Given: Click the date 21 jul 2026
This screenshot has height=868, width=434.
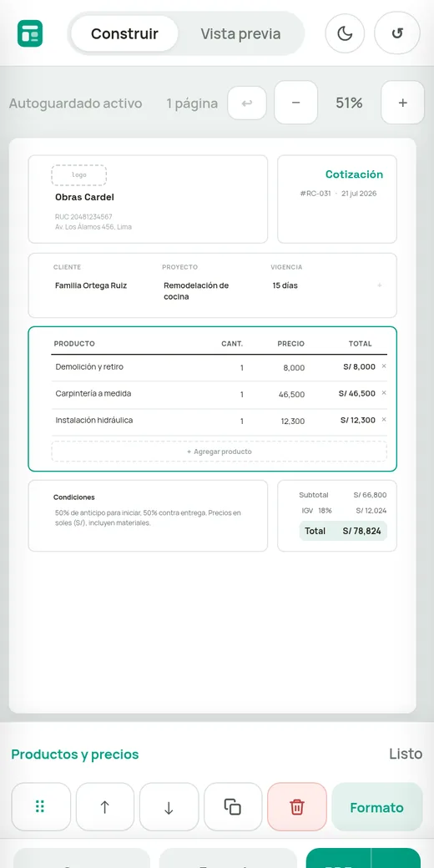Looking at the screenshot, I should coord(359,194).
